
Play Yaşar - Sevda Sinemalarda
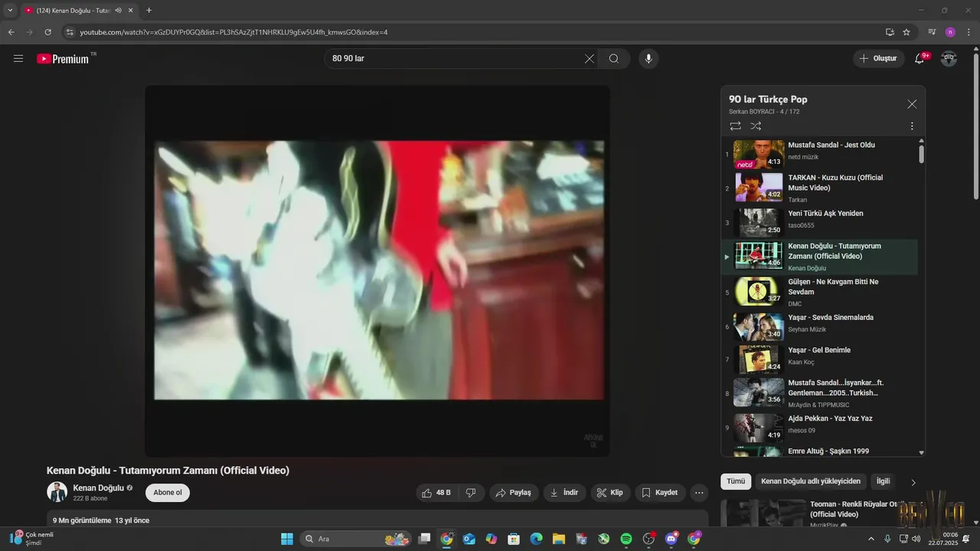pyautogui.click(x=819, y=326)
